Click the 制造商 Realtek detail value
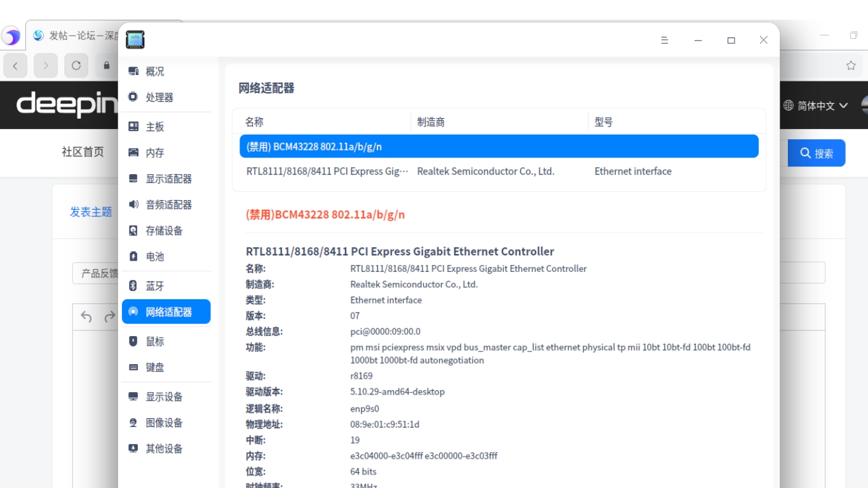Screen dimensions: 868x488 [x=414, y=284]
